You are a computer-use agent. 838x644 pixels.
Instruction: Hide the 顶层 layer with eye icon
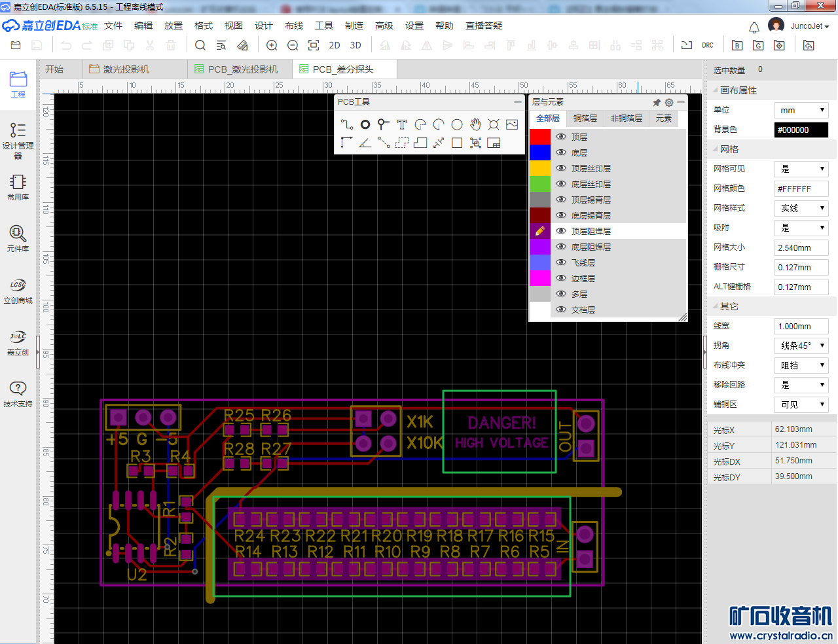click(561, 137)
